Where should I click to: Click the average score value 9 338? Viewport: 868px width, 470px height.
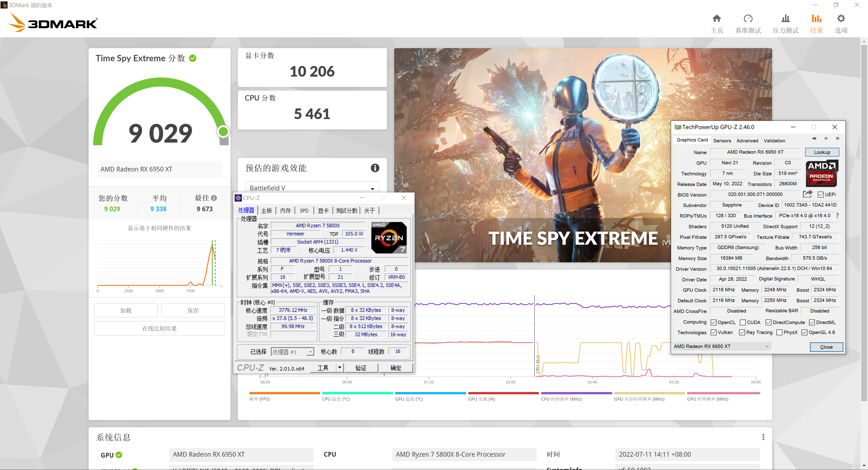click(158, 209)
